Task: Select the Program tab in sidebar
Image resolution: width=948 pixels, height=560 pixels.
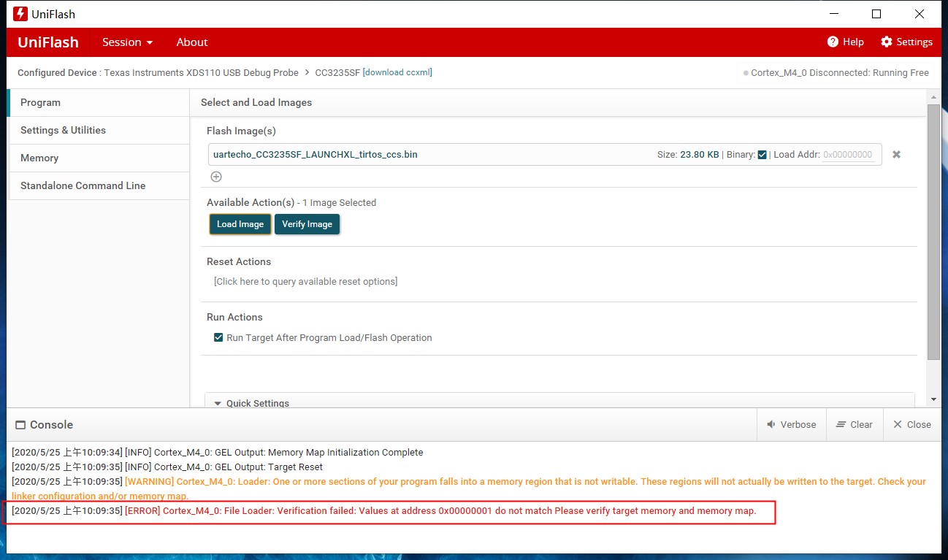Action: point(98,102)
